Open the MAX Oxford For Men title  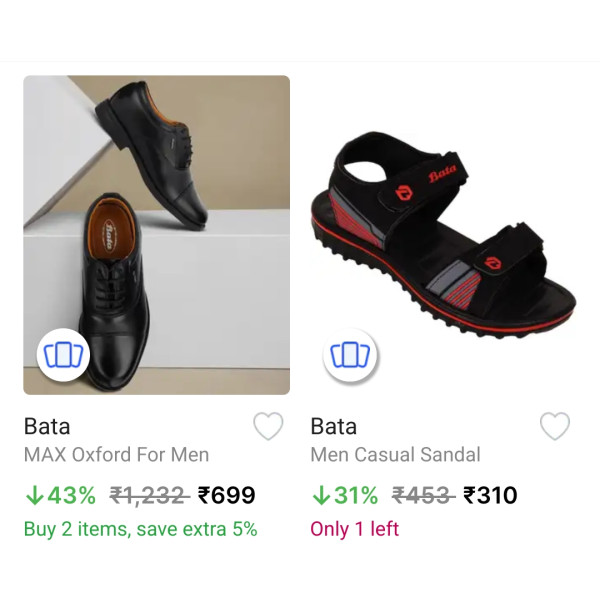(116, 455)
